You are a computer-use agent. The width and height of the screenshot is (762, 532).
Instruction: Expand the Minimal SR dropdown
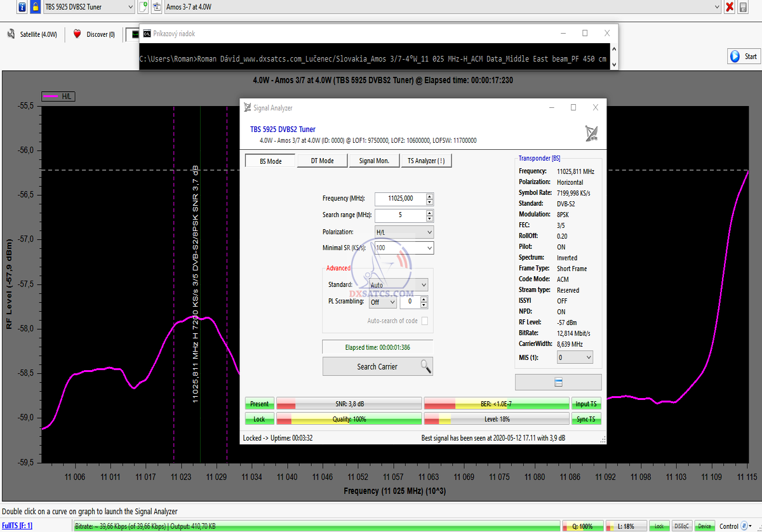tap(404, 248)
